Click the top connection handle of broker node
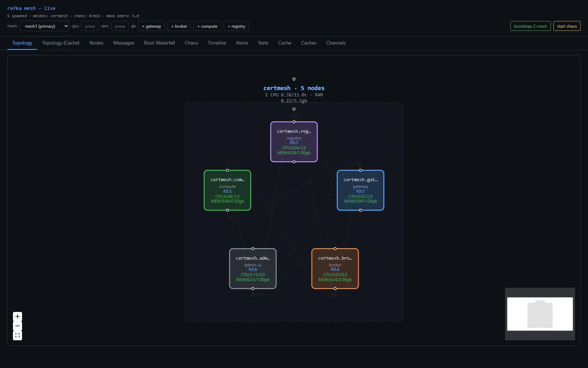The width and height of the screenshot is (588, 368). point(335,248)
